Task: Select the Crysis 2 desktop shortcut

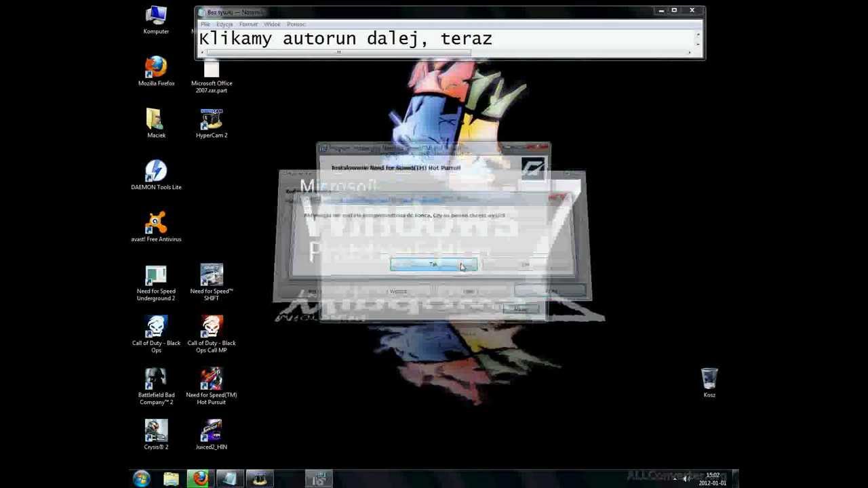Action: [156, 435]
